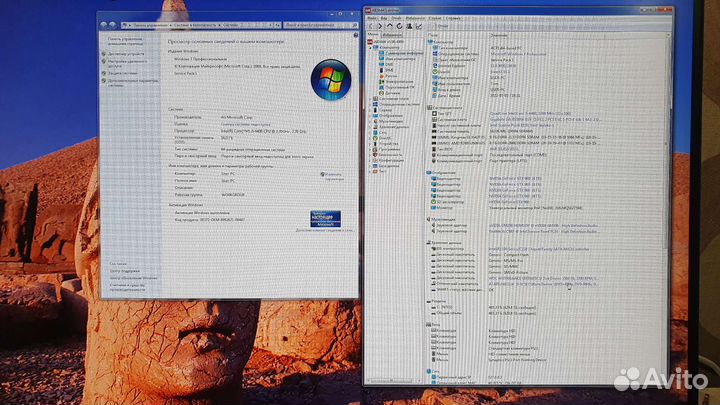Select База данных in the AIDA64 tree
Viewport: 720px width, 405px height.
coord(386,166)
